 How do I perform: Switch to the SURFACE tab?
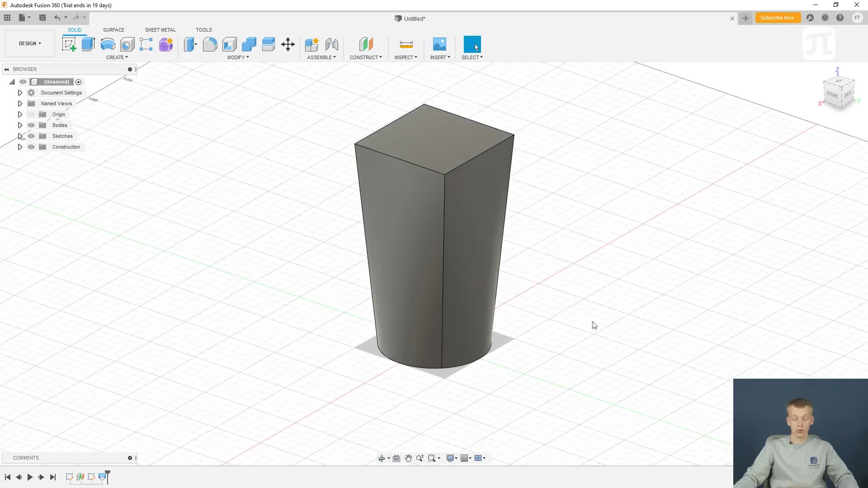[x=113, y=30]
